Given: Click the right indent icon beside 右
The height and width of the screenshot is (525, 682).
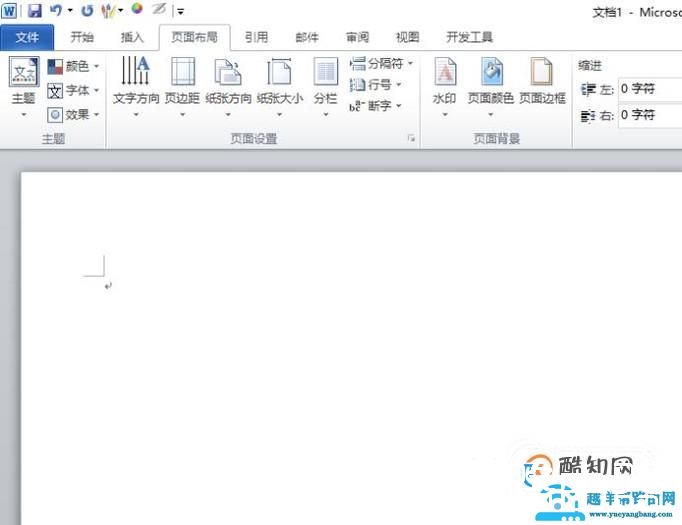Looking at the screenshot, I should click(x=588, y=116).
